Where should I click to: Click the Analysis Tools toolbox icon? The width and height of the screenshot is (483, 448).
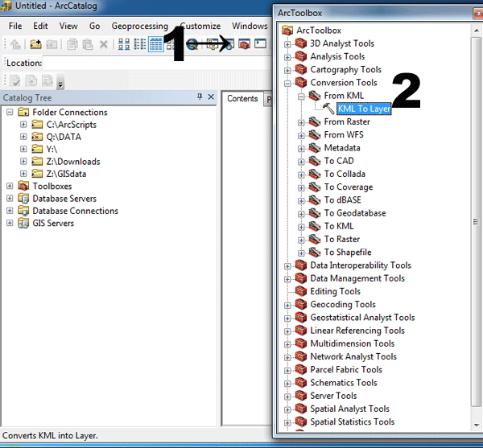pyautogui.click(x=301, y=56)
